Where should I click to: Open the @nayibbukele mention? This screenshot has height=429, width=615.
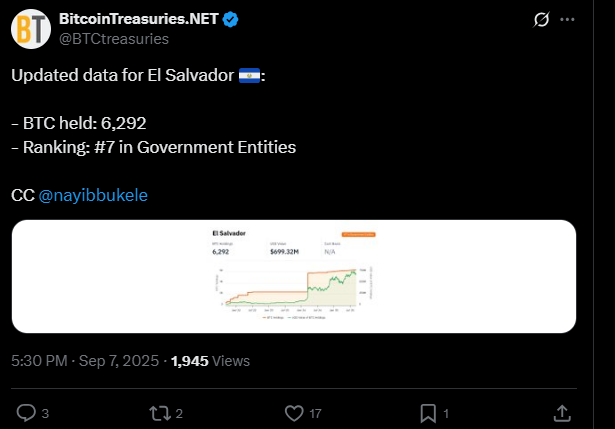[93, 195]
